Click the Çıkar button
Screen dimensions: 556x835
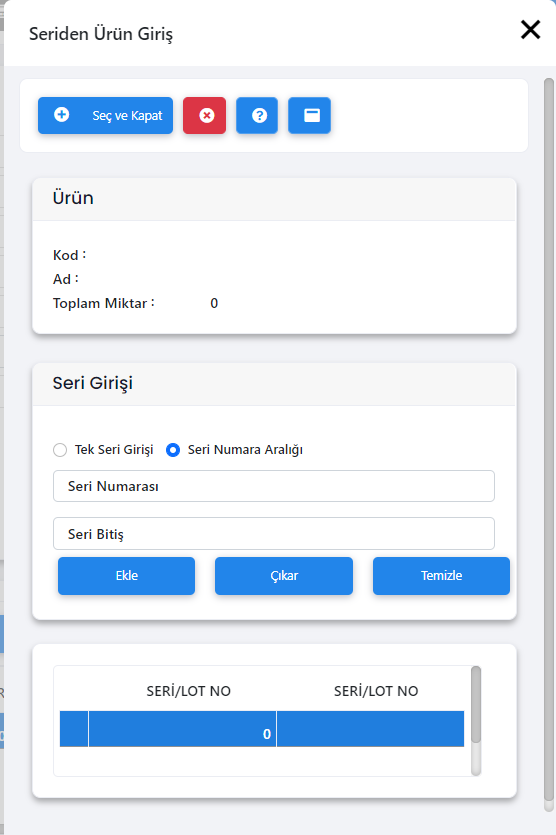click(284, 576)
